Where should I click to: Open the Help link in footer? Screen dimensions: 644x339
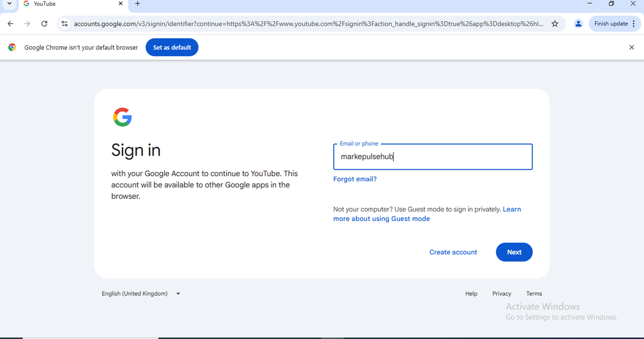click(x=471, y=294)
